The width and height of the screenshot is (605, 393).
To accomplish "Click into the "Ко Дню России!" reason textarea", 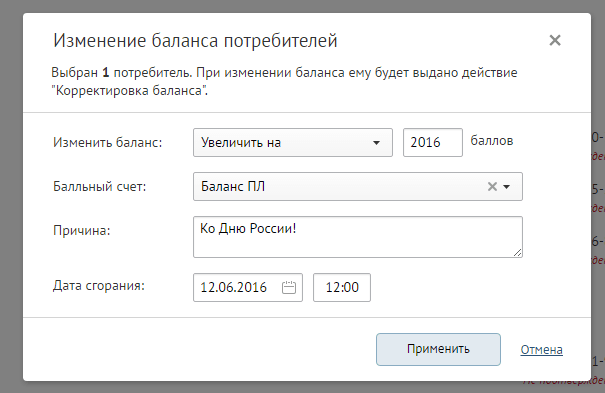I will click(358, 237).
